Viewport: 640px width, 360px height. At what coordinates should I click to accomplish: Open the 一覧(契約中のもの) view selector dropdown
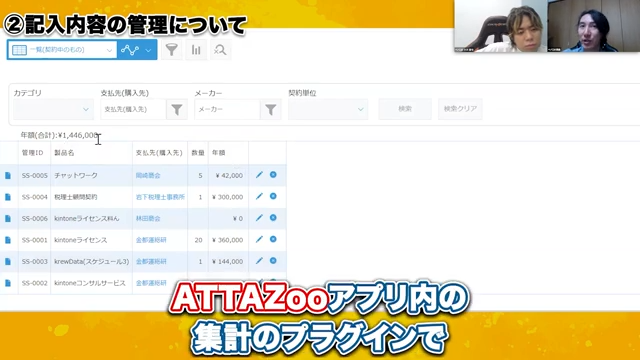(62, 50)
